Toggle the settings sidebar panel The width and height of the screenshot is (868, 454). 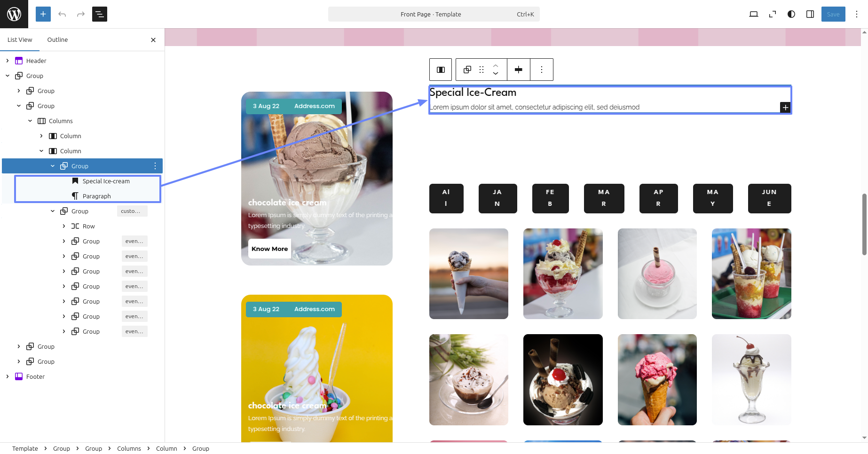[810, 14]
